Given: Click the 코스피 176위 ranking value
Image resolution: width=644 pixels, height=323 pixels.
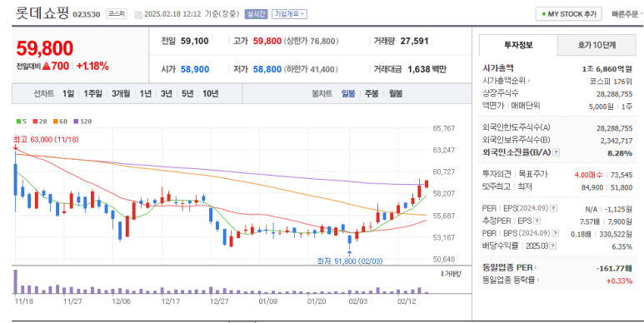Looking at the screenshot, I should click(x=611, y=82).
